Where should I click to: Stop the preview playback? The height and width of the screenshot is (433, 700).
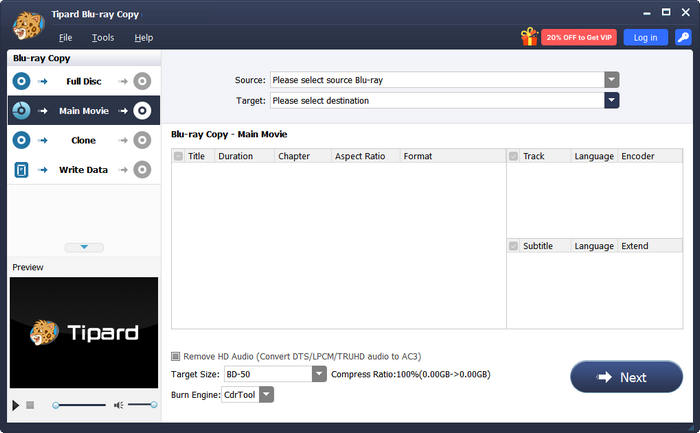pos(30,405)
